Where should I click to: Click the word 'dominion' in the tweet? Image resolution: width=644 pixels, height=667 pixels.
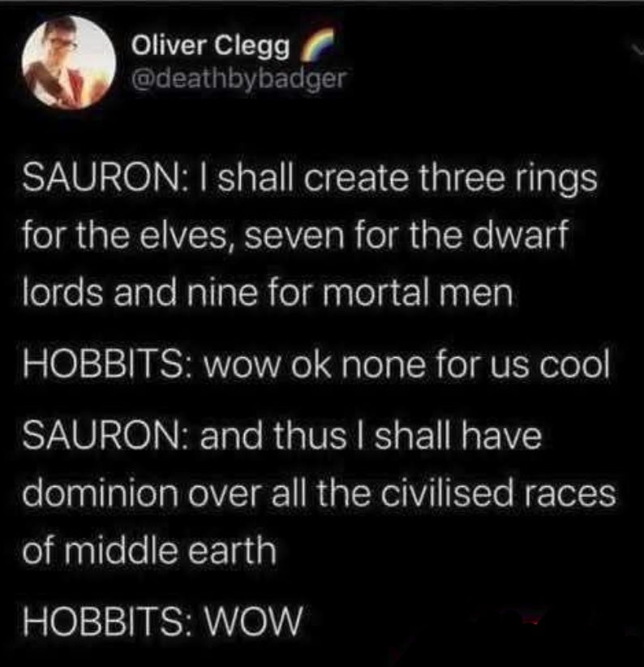point(101,493)
